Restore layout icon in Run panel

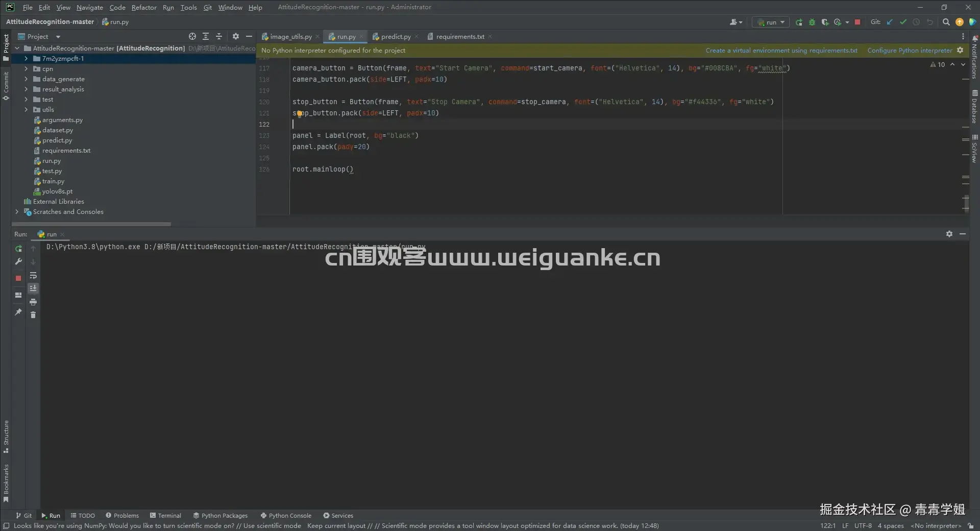coord(18,295)
